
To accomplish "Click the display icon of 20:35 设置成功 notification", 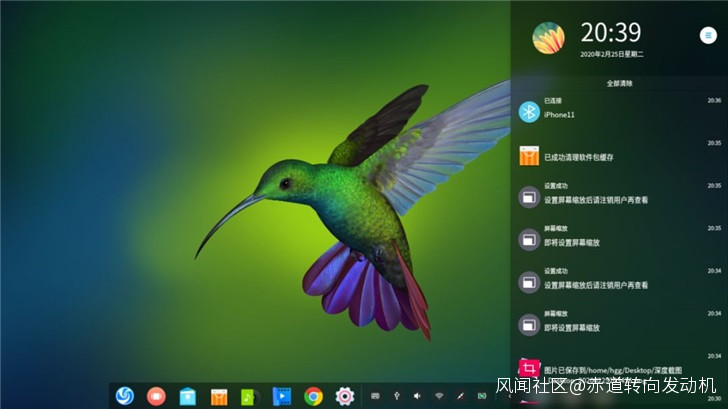I will click(529, 197).
